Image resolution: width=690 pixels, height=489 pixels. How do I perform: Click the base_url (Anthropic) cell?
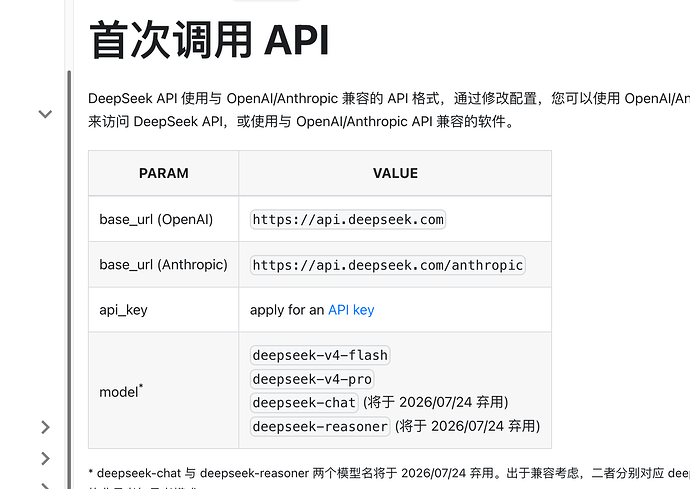tap(164, 265)
